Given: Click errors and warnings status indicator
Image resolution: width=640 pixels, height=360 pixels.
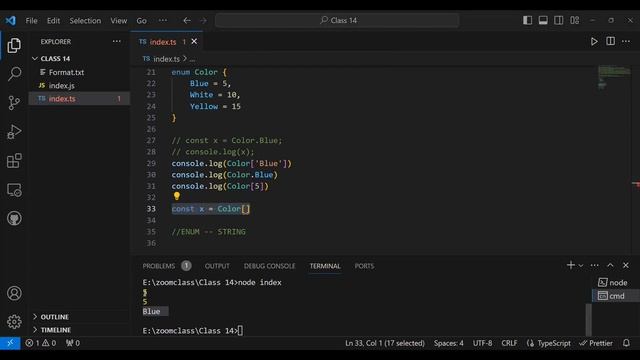Looking at the screenshot, I should (x=40, y=343).
